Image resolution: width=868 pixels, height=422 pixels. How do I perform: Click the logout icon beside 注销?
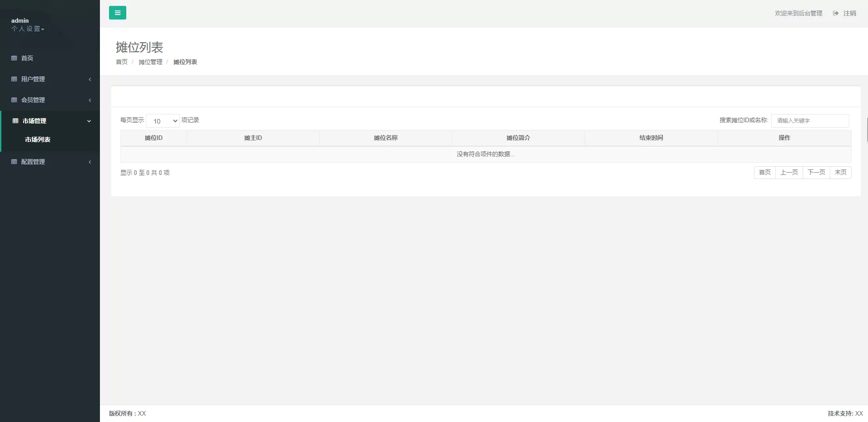coord(835,13)
